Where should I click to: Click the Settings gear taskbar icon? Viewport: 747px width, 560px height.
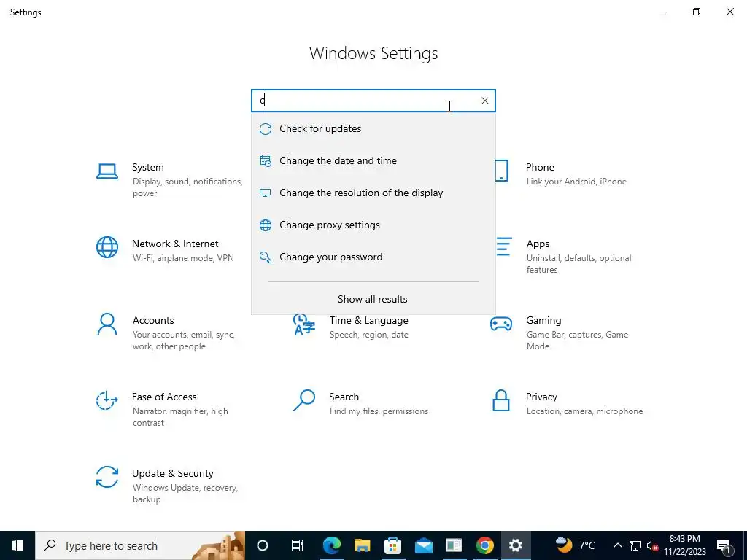[516, 545]
